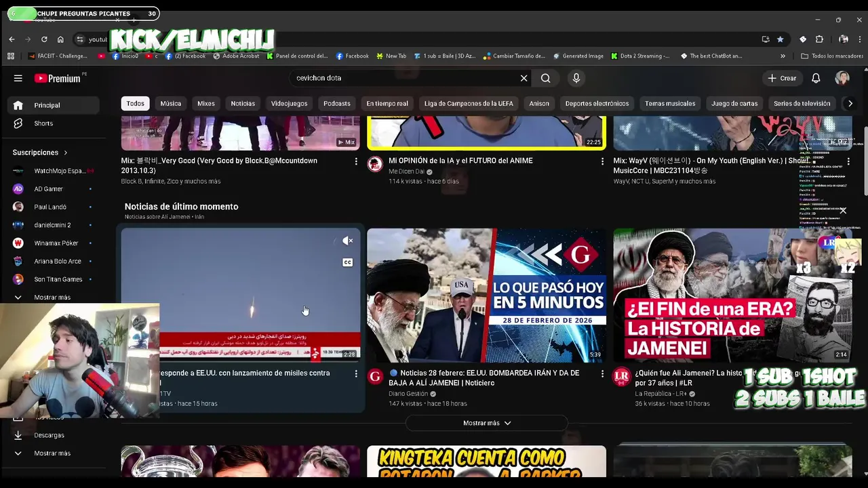This screenshot has height=488, width=868.
Task: Open the Me Dicen Dai channel link
Action: pyautogui.click(x=406, y=171)
